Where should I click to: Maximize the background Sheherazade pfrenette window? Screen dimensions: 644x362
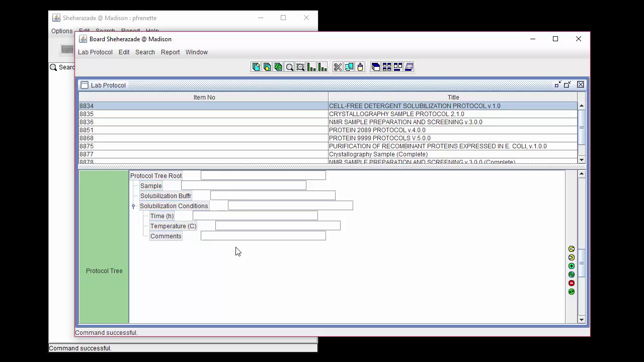(x=283, y=18)
